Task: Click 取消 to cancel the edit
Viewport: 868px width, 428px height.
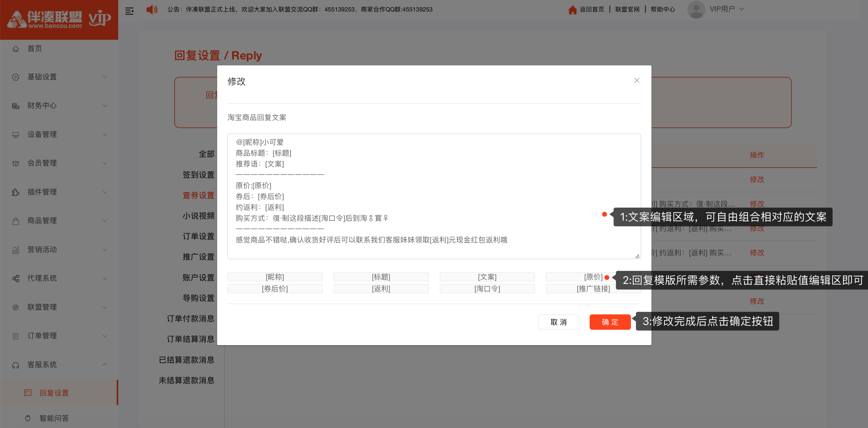Action: pyautogui.click(x=558, y=322)
